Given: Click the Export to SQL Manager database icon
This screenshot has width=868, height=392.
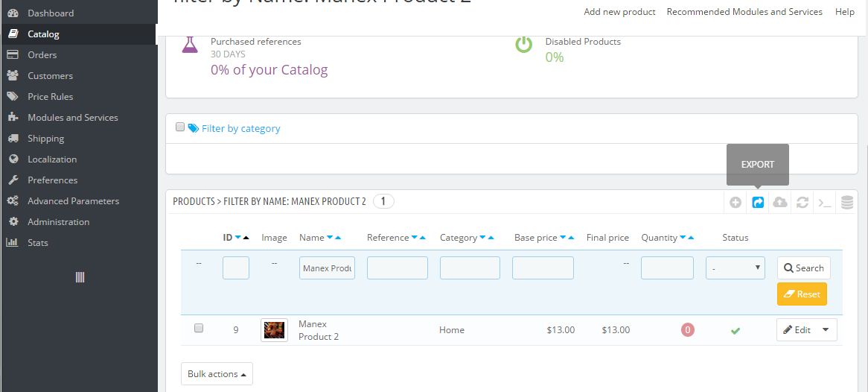Looking at the screenshot, I should (847, 202).
